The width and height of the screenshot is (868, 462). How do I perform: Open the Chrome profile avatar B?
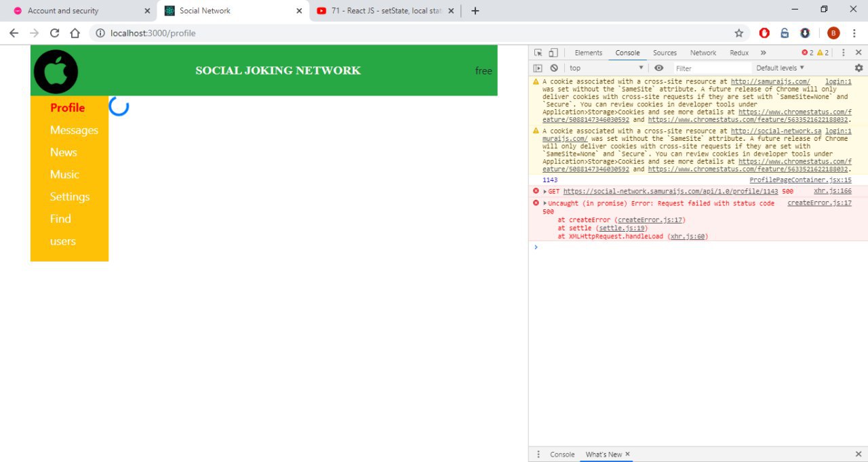[x=833, y=33]
